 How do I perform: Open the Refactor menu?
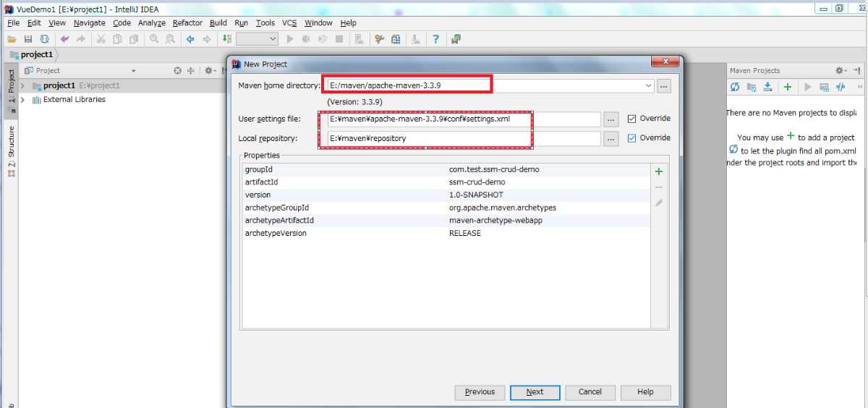[x=187, y=23]
